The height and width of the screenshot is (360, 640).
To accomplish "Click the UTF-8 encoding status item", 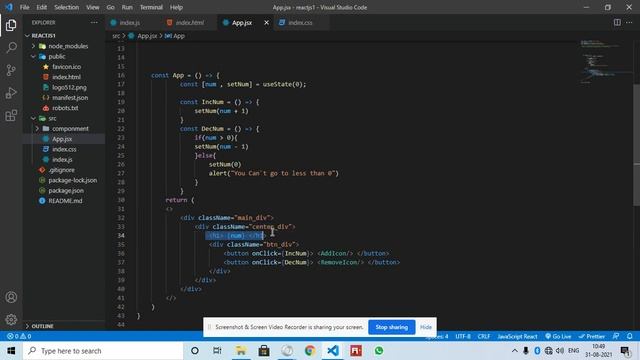I will tap(463, 336).
